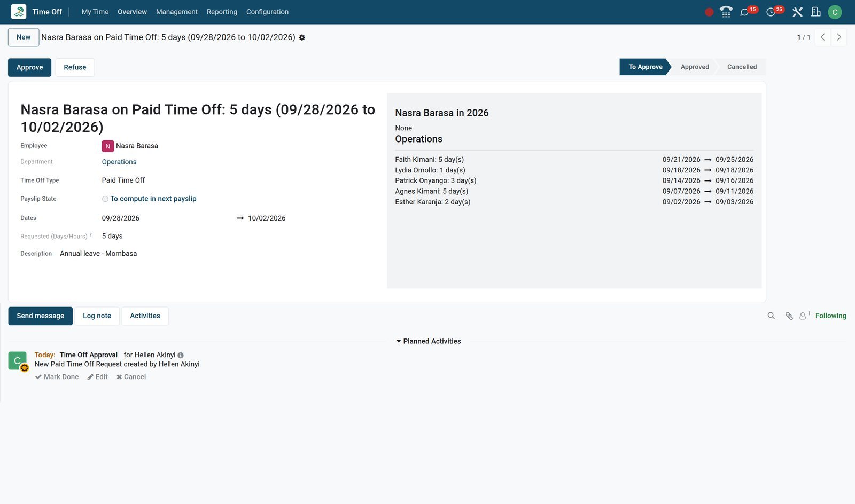Click info icon next to Hellen Akinyi
The image size is (855, 504).
(x=181, y=355)
